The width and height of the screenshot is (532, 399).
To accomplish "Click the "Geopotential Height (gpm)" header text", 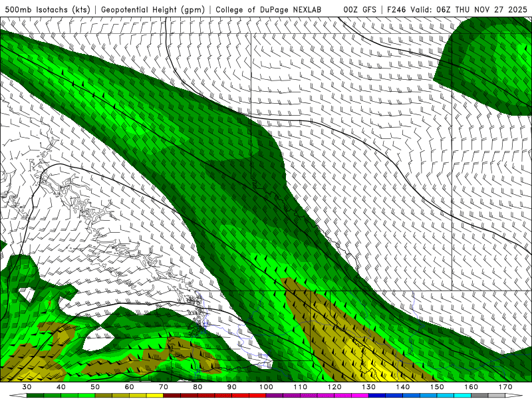I will 153,9.
